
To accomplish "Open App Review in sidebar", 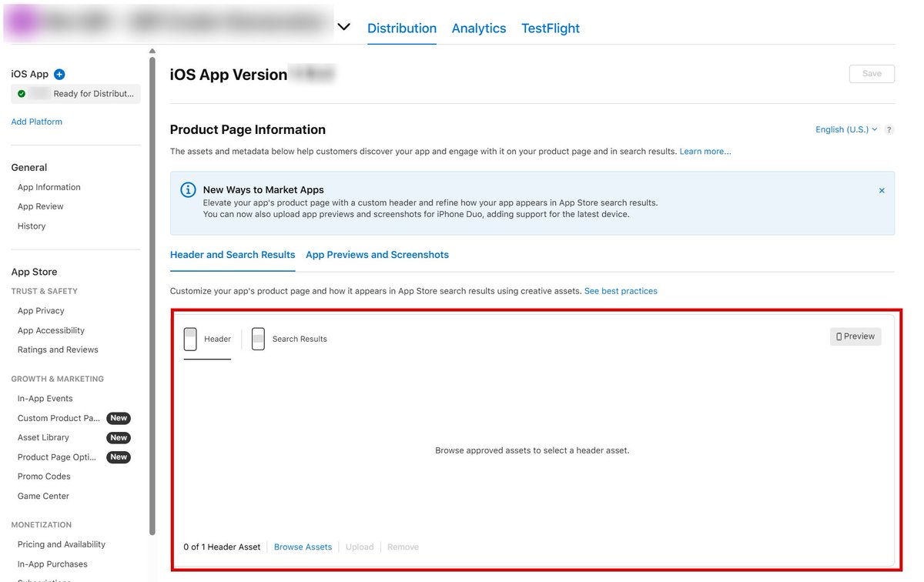I will point(41,206).
